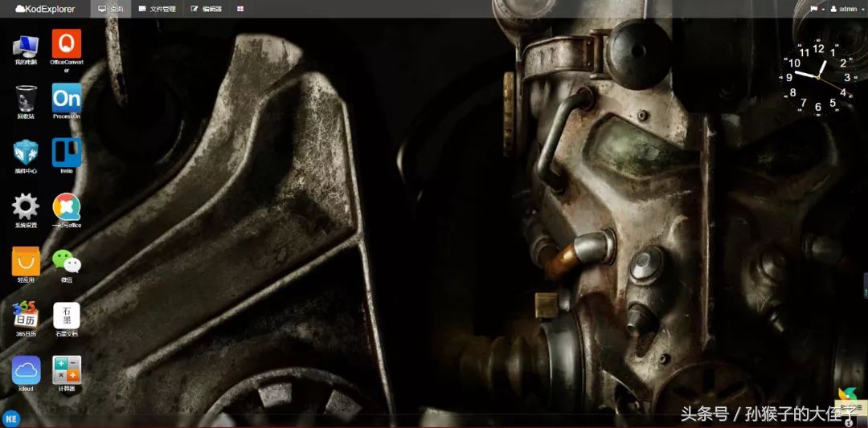Switch to the 桌面 desktop tab
The height and width of the screenshot is (428, 868).
coord(111,9)
